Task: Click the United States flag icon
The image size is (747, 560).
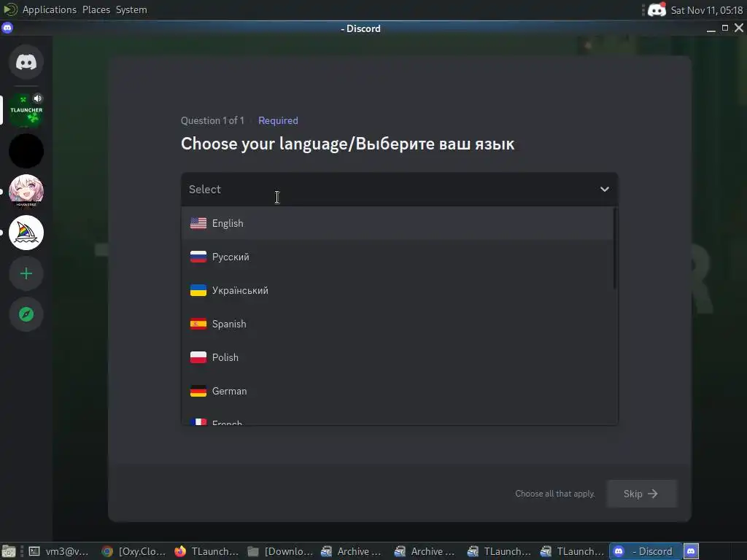Action: click(x=198, y=223)
